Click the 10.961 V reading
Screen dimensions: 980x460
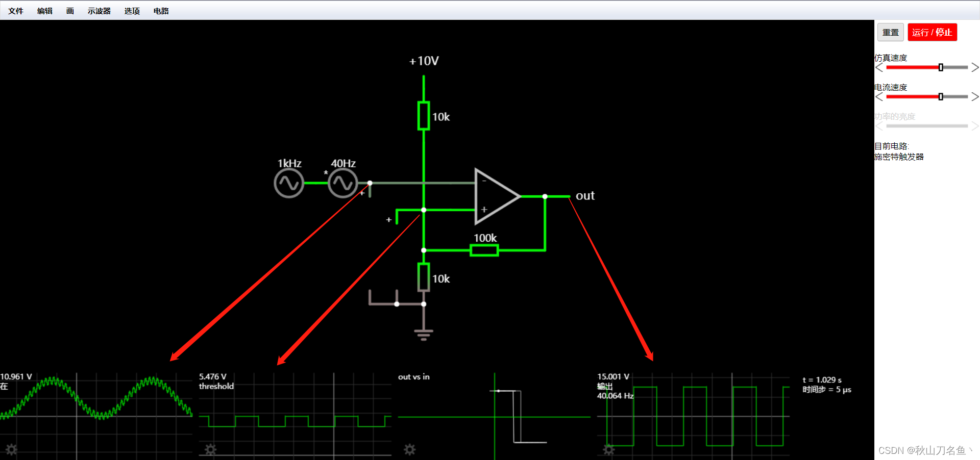pyautogui.click(x=16, y=377)
